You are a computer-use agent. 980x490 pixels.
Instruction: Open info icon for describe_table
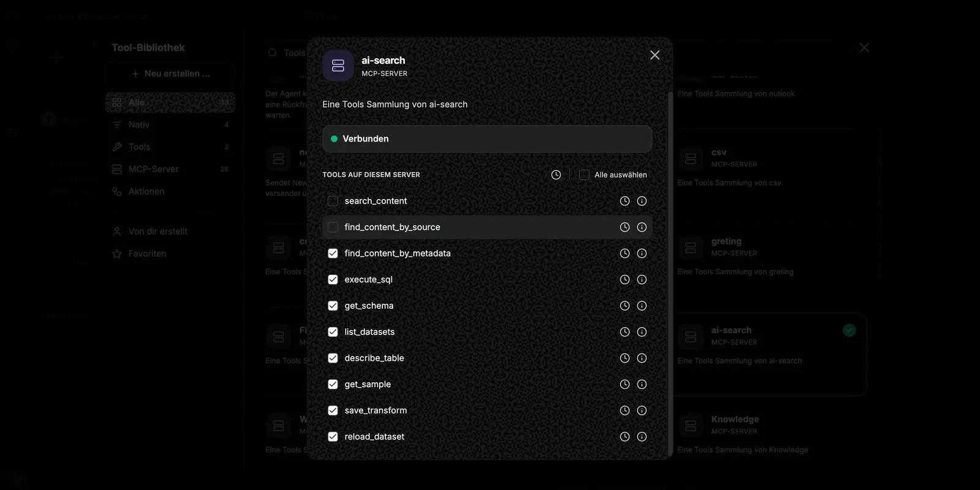pos(642,358)
